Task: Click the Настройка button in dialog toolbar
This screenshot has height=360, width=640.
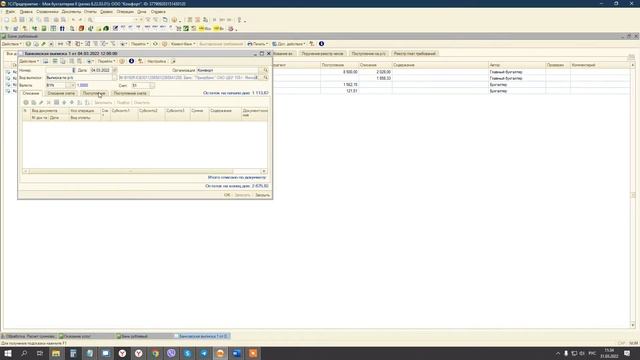Action: tap(156, 61)
